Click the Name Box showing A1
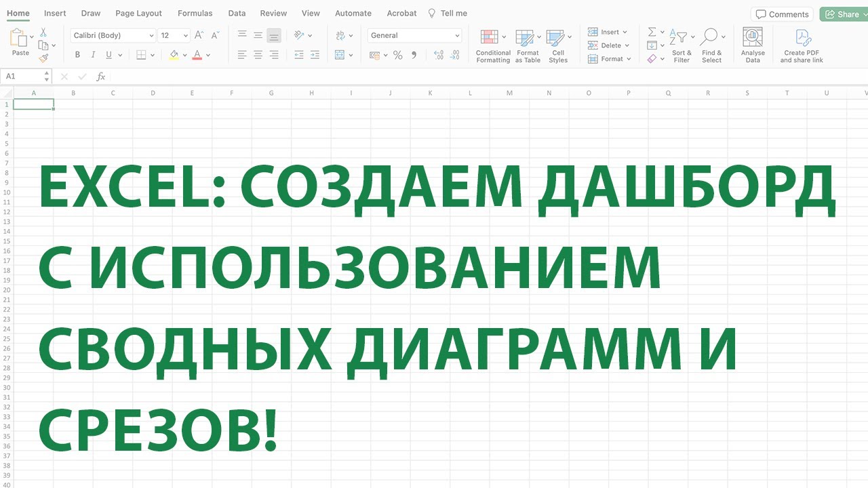 coord(25,77)
